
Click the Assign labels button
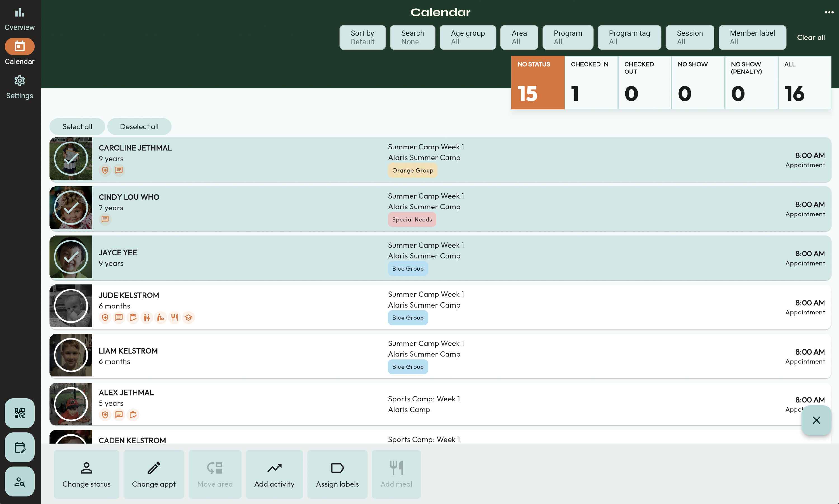tap(337, 474)
